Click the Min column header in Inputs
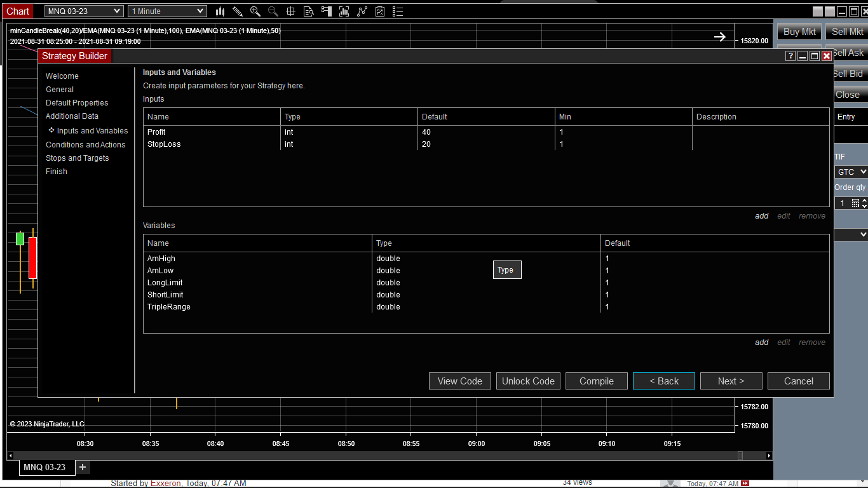Viewport: 868px width, 488px height. tap(623, 117)
